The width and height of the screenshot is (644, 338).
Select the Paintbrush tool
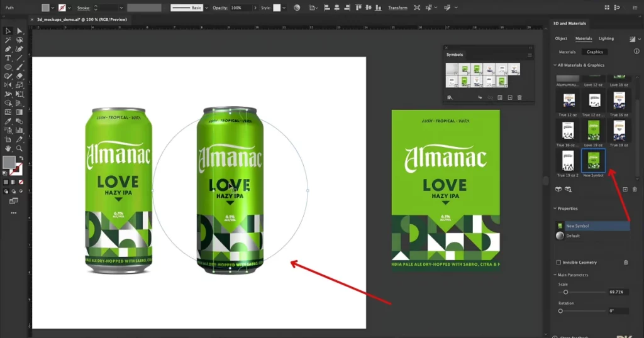(19, 67)
